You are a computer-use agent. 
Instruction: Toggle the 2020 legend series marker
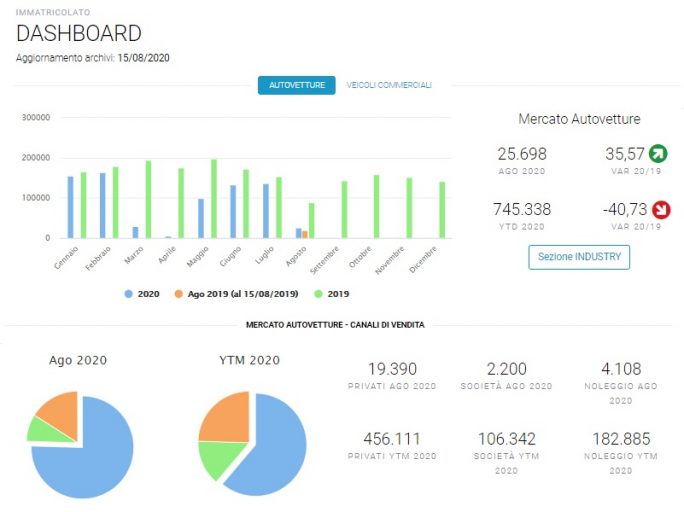coord(128,294)
